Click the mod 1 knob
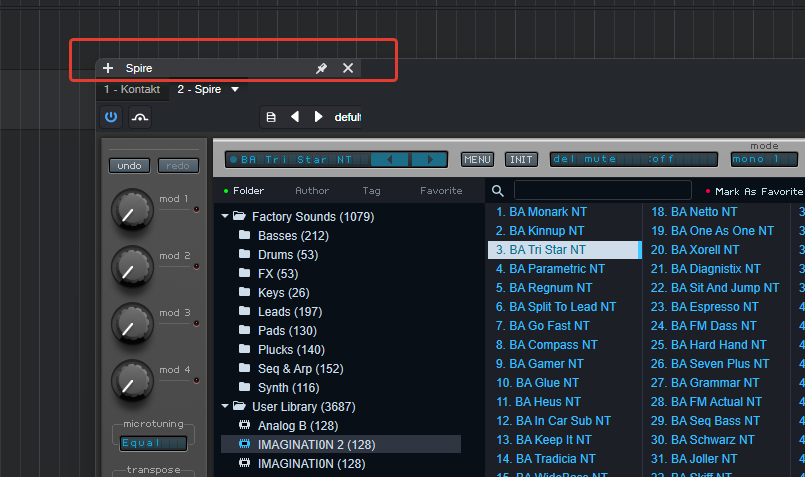This screenshot has height=477, width=805. (132, 209)
